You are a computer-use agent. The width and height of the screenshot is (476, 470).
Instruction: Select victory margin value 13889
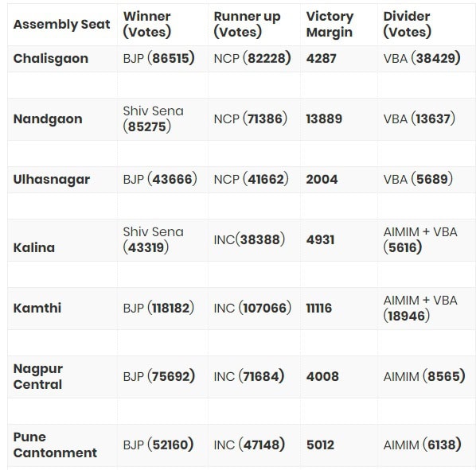[x=324, y=118]
